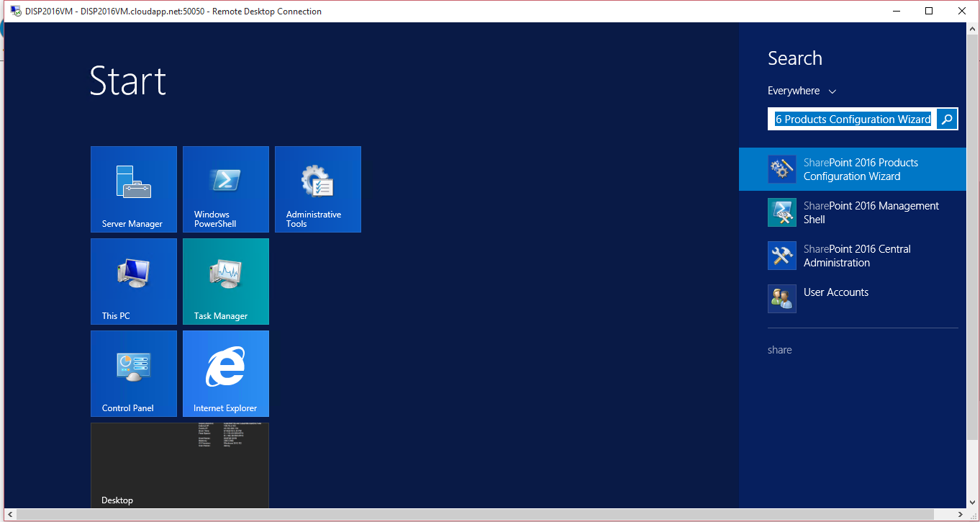The height and width of the screenshot is (522, 980).
Task: Launch the Task Manager tile
Action: [226, 282]
